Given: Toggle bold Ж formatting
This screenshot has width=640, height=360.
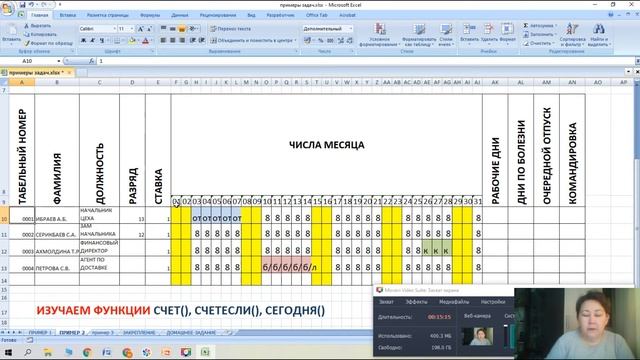Looking at the screenshot, I should (83, 40).
